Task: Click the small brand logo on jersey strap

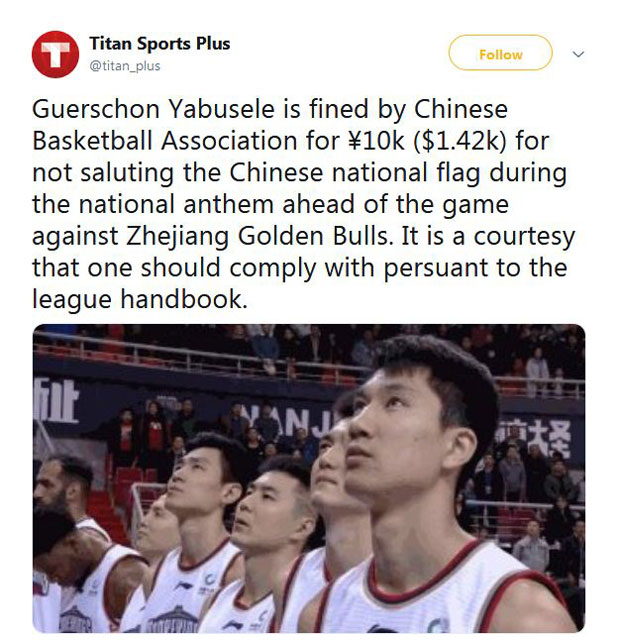Action: (x=185, y=587)
